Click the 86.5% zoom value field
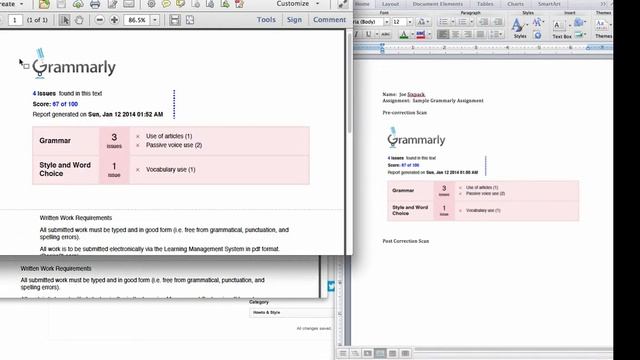Viewport: 640px width, 360px height. pos(137,20)
